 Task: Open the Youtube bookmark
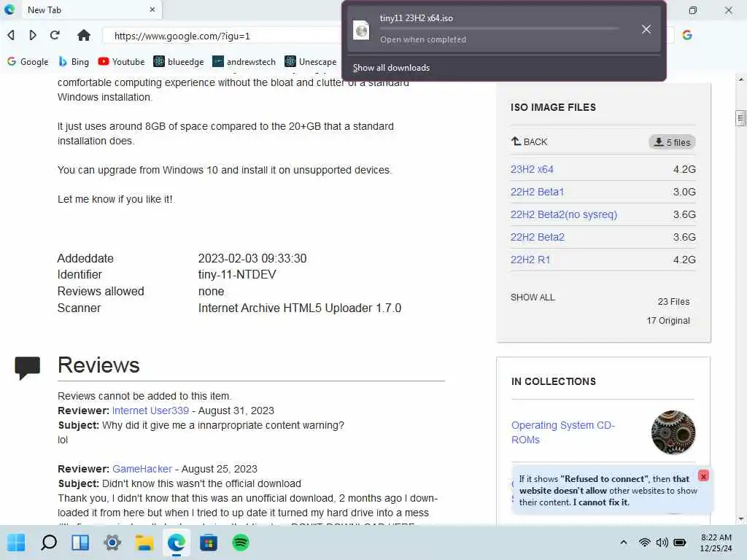(121, 61)
